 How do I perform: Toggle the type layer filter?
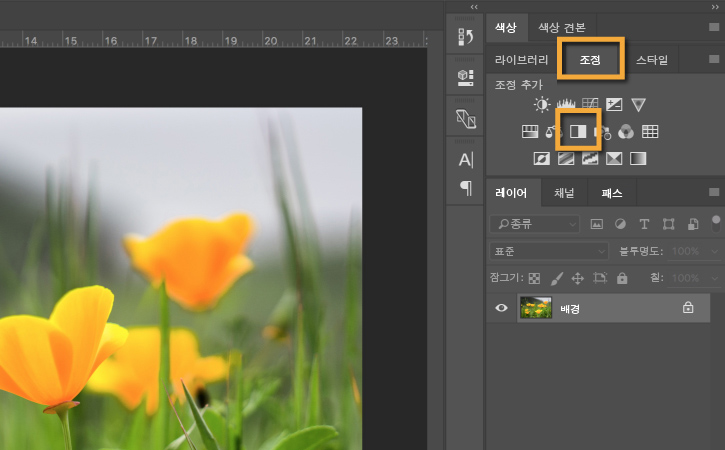(644, 224)
